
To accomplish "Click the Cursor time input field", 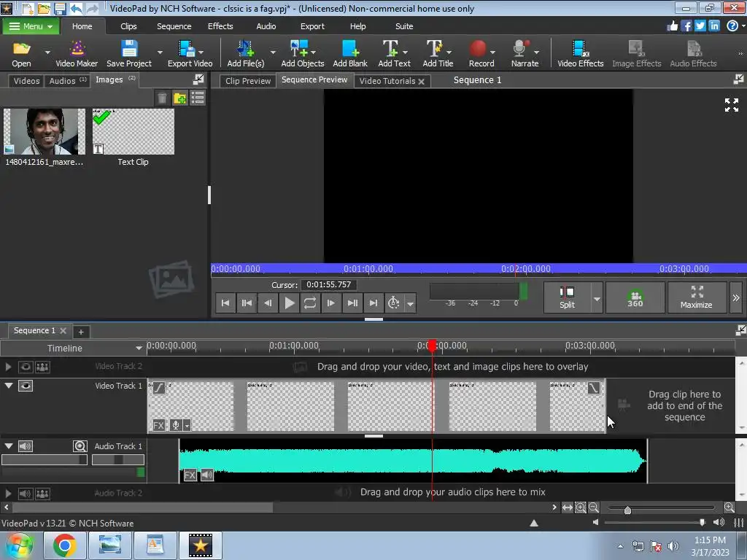I will pos(329,285).
